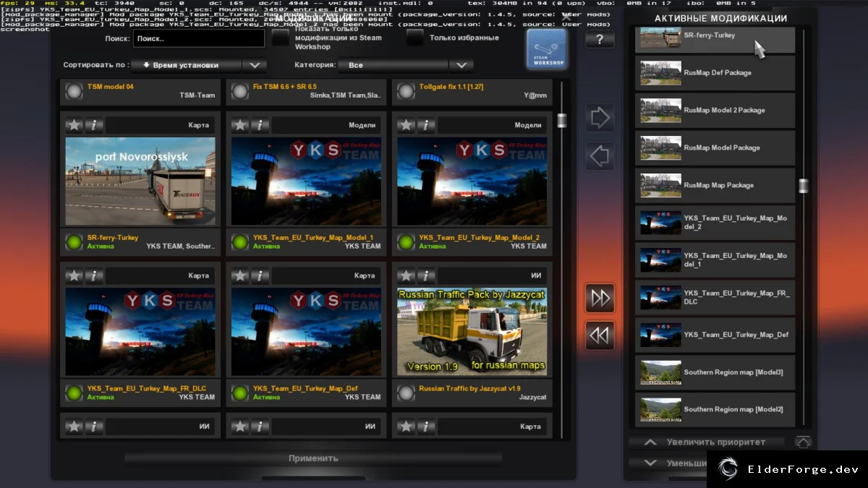The image size is (868, 488).
Task: Remove mod from active list arrow
Action: click(x=600, y=156)
